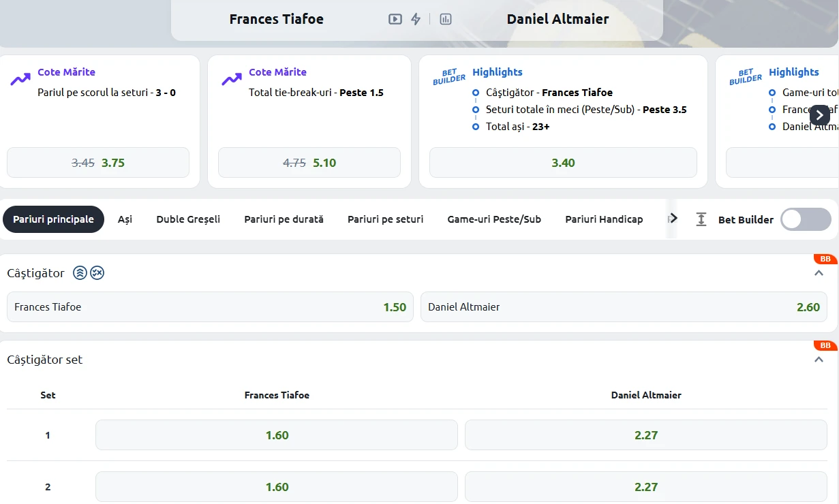Click 'Seturi totale în meci' Peste 3.5 text

[x=586, y=110]
